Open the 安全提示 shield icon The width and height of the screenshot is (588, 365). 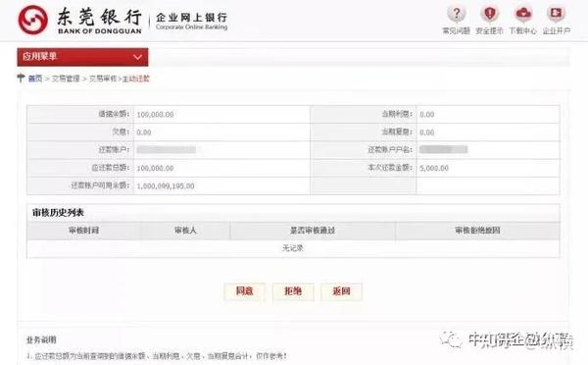(489, 14)
